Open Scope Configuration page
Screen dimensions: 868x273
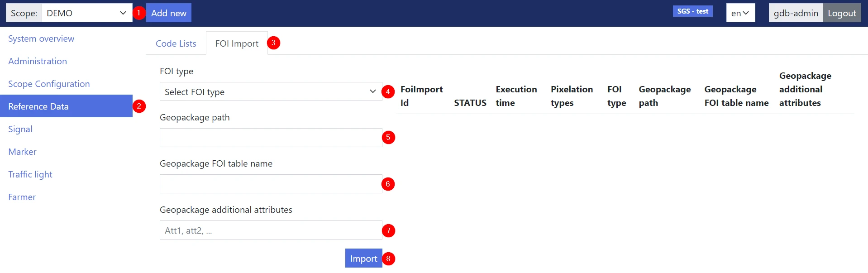tap(49, 84)
